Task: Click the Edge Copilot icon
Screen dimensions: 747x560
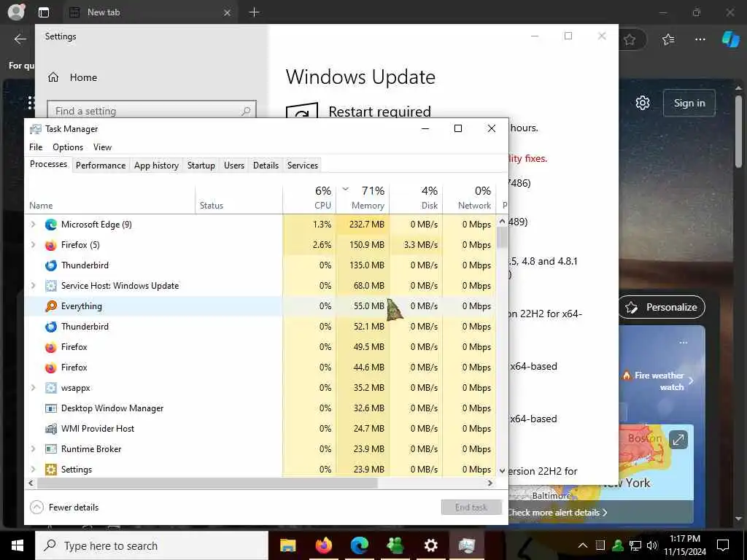Action: point(730,39)
